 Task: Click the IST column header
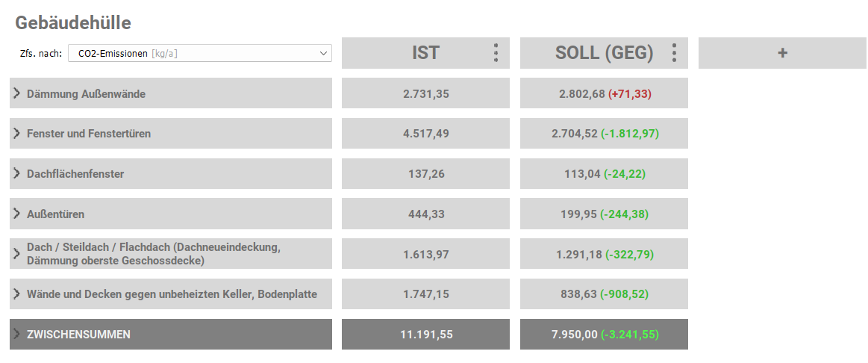click(425, 53)
